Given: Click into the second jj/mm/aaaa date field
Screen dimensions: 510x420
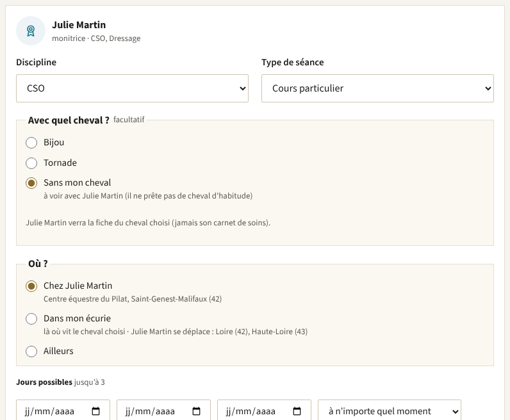Looking at the screenshot, I should (x=163, y=411).
